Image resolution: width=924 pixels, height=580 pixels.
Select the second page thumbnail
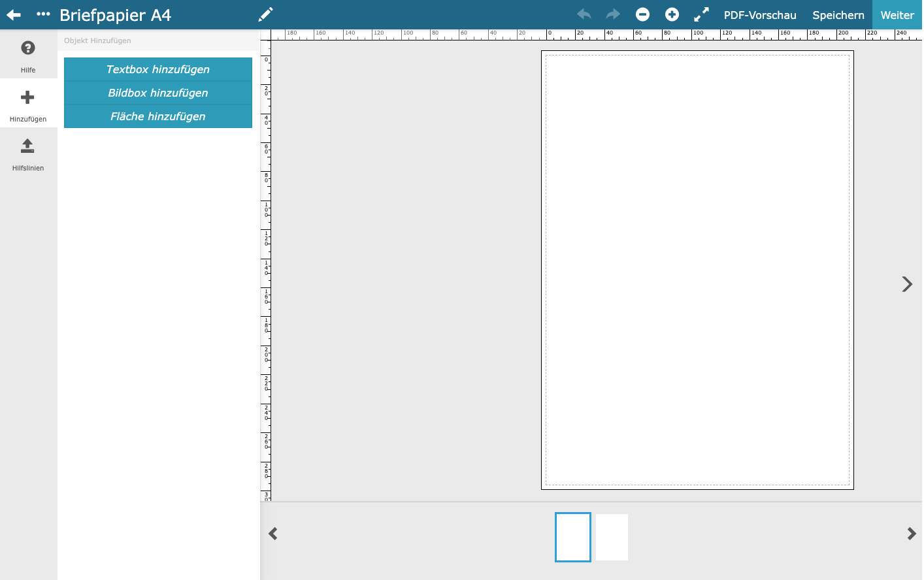(612, 537)
